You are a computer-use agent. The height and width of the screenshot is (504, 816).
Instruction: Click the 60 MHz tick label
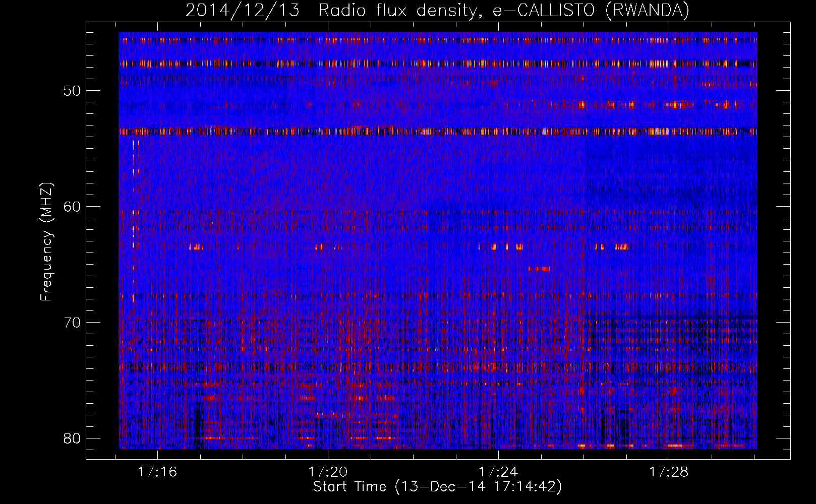click(x=72, y=207)
